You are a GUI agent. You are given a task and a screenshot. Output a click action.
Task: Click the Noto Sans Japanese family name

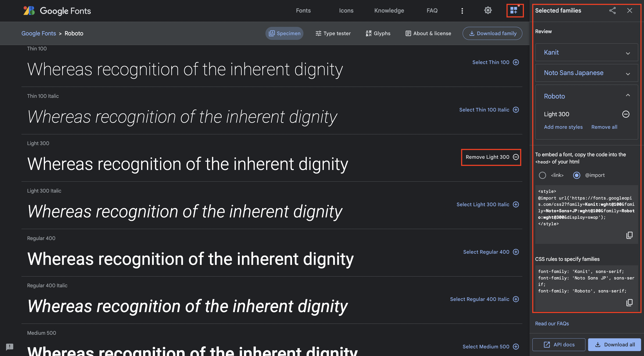pyautogui.click(x=574, y=73)
